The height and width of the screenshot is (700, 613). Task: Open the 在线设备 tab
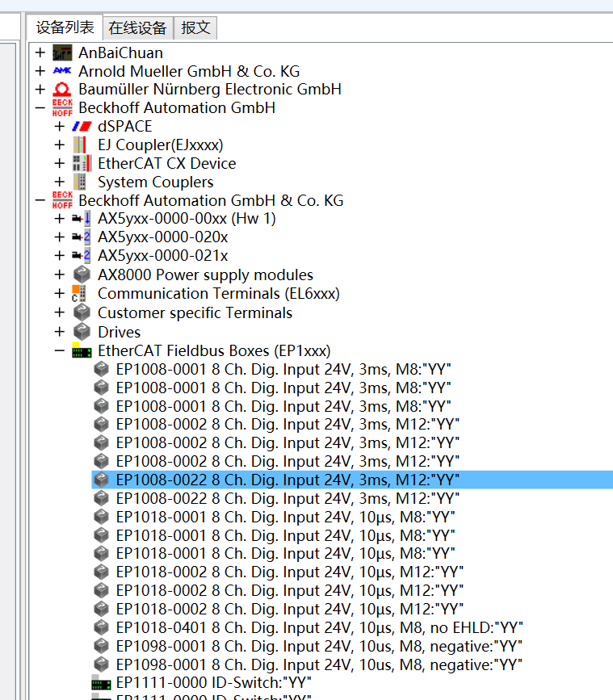pyautogui.click(x=137, y=28)
